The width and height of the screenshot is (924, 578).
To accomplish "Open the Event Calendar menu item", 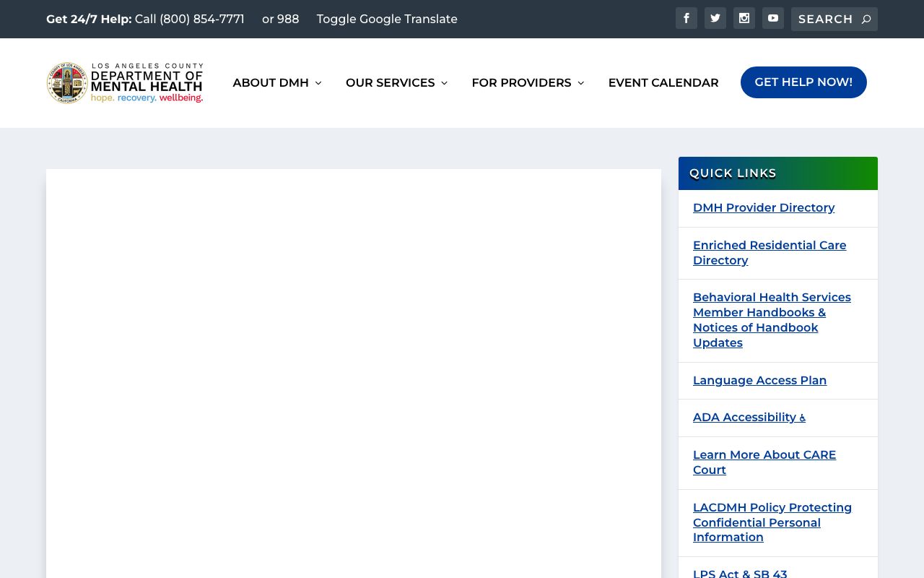I will coord(663,82).
